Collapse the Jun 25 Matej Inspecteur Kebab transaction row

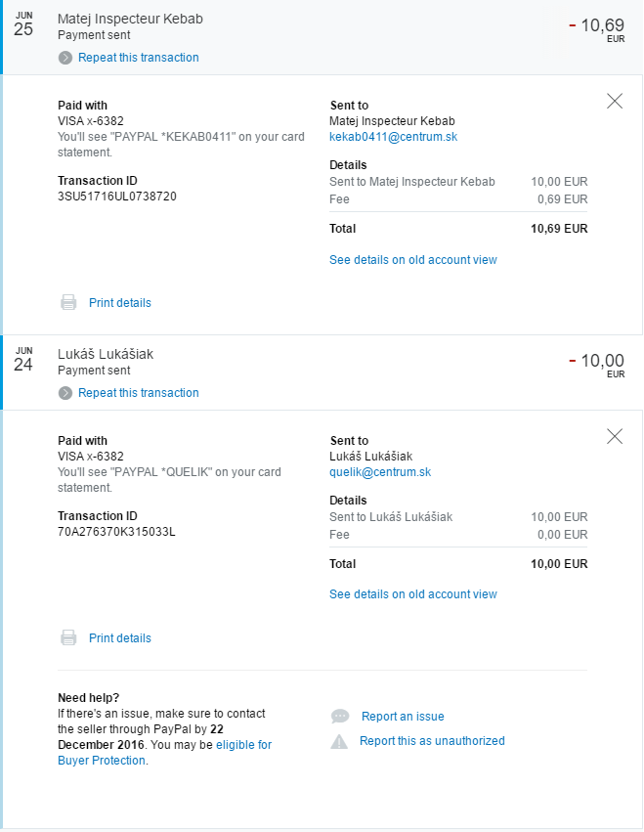tap(322, 37)
